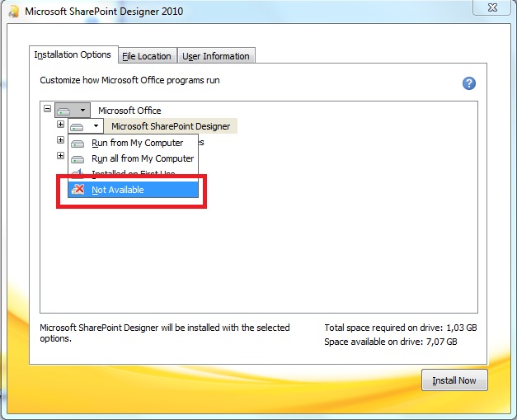
Task: Switch to the Installation Options tab
Action: pyautogui.click(x=73, y=54)
